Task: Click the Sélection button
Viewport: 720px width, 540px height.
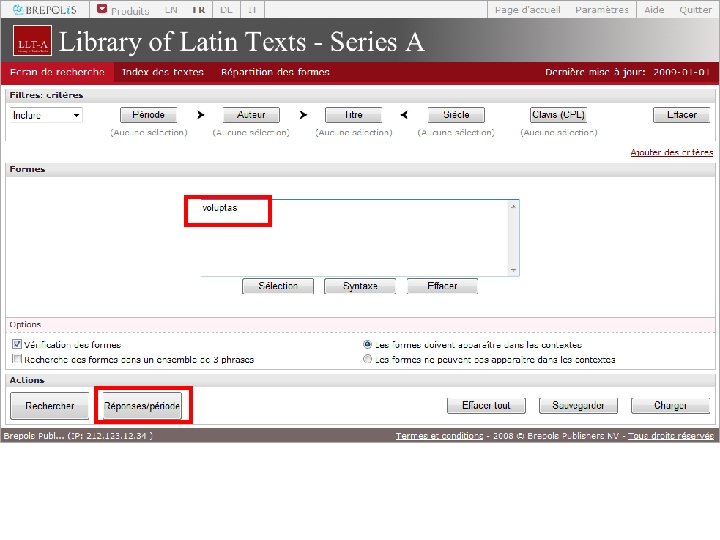Action: (x=278, y=286)
